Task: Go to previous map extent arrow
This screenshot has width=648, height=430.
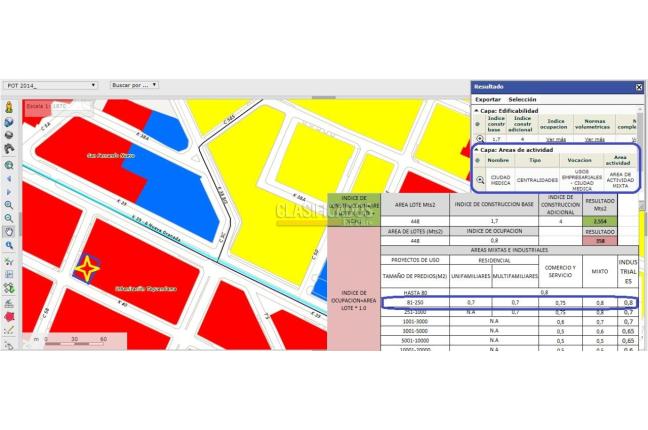Action: click(9, 179)
